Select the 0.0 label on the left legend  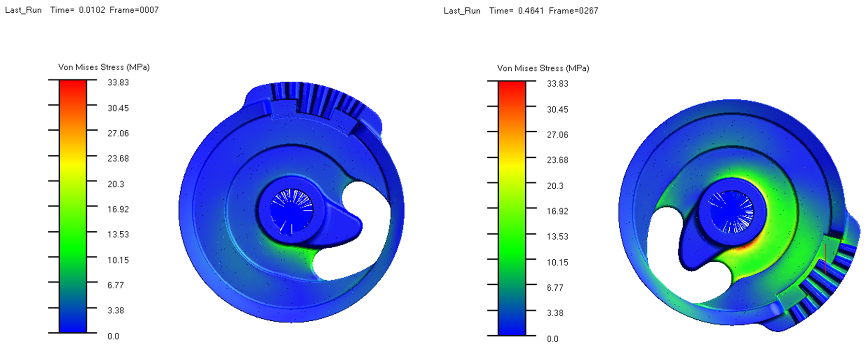tap(113, 336)
